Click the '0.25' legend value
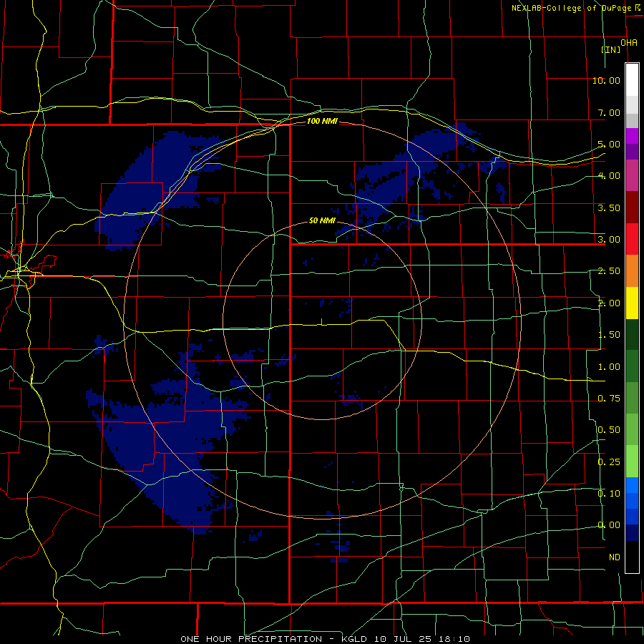The image size is (644, 644). (x=609, y=462)
